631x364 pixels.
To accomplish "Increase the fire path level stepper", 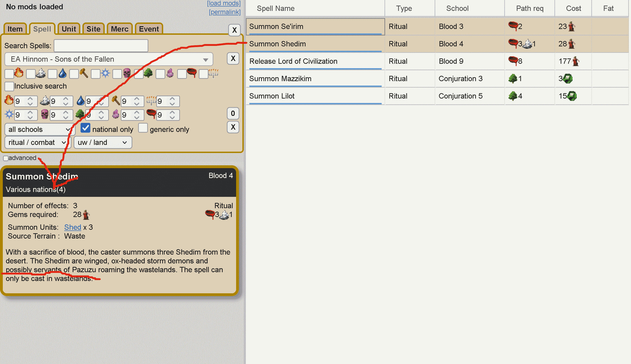I will (x=30, y=99).
